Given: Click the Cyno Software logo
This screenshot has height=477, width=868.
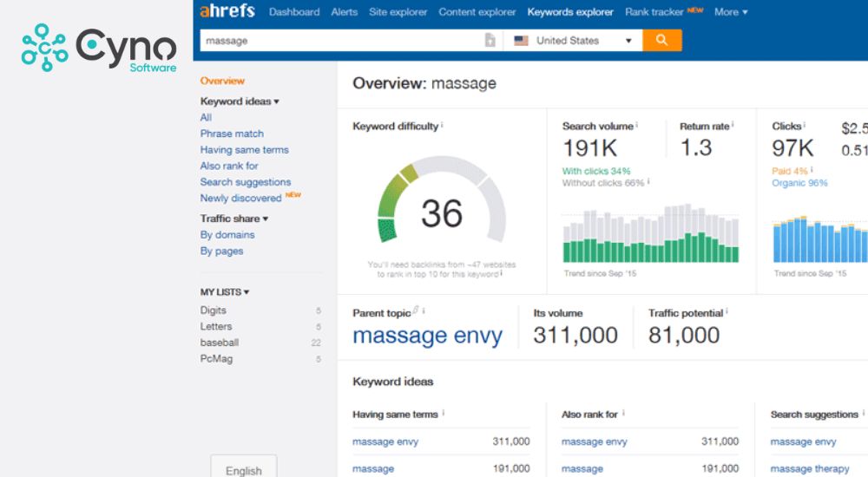Looking at the screenshot, I should point(99,48).
